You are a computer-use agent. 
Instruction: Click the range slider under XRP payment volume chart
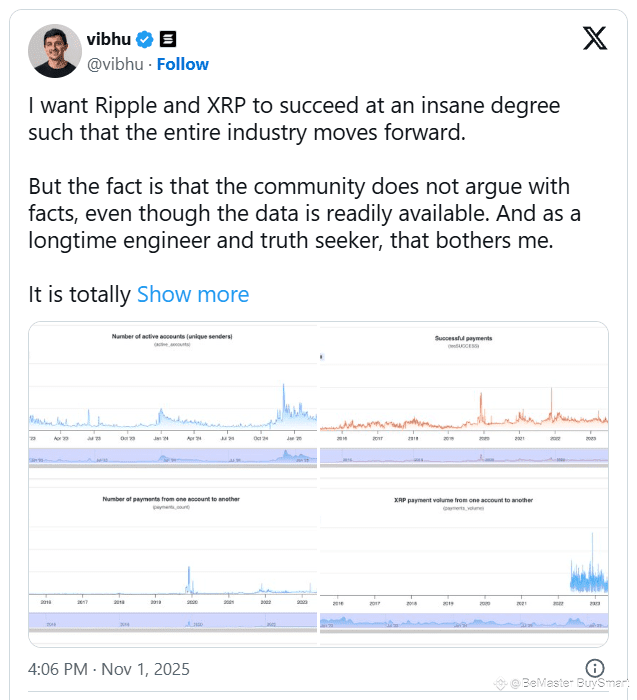(463, 621)
